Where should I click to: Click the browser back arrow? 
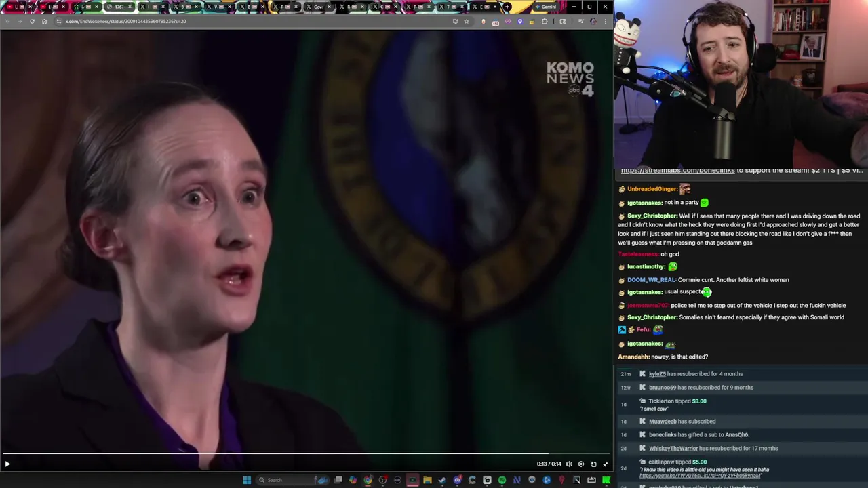click(x=7, y=21)
